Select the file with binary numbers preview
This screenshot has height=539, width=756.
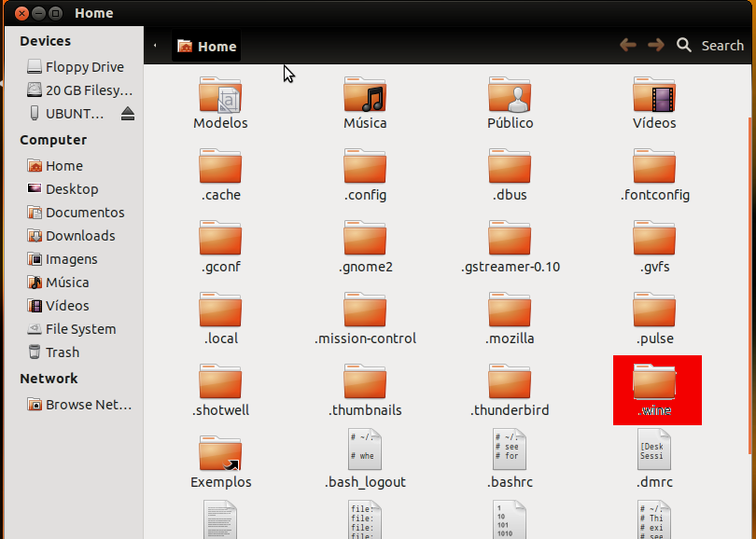pos(510,519)
